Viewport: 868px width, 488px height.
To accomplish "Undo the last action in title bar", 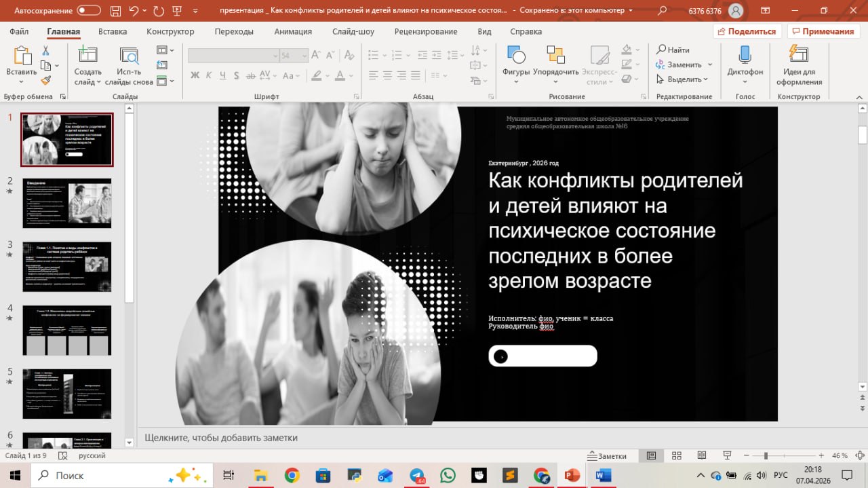I will pyautogui.click(x=134, y=11).
